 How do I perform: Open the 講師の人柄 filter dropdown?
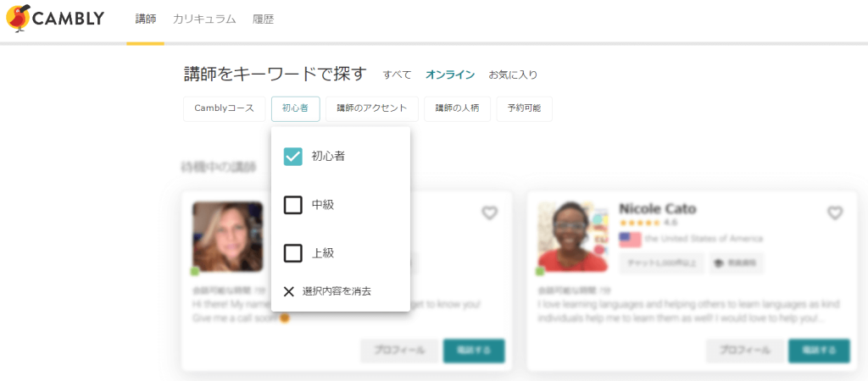pyautogui.click(x=457, y=108)
